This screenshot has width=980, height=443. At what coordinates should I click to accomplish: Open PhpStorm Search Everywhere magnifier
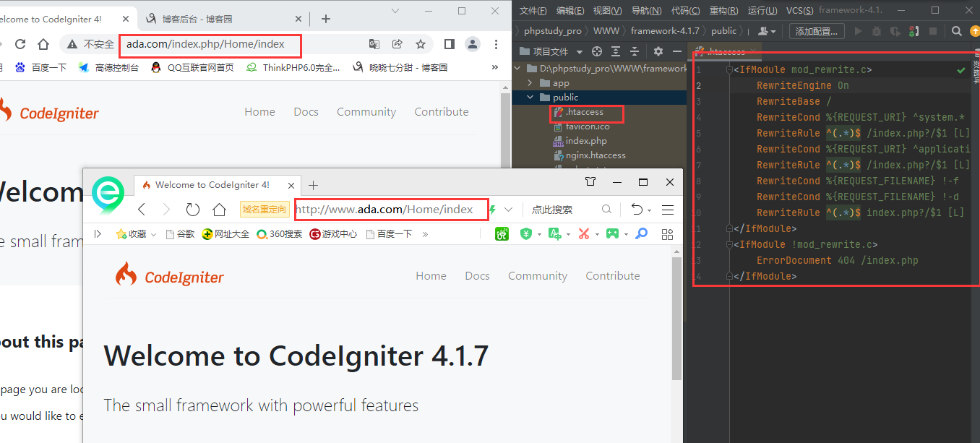point(956,31)
